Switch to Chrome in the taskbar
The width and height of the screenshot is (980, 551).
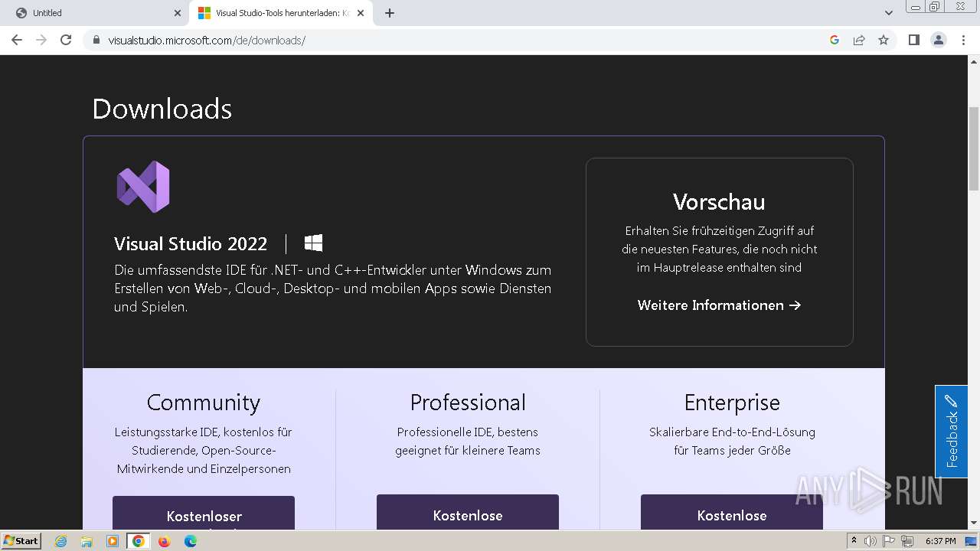click(139, 541)
